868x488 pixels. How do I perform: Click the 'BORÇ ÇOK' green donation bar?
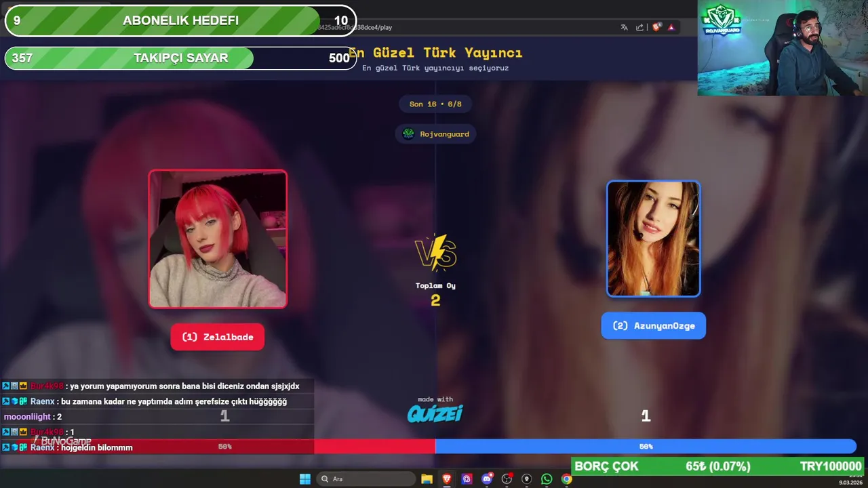pyautogui.click(x=719, y=466)
